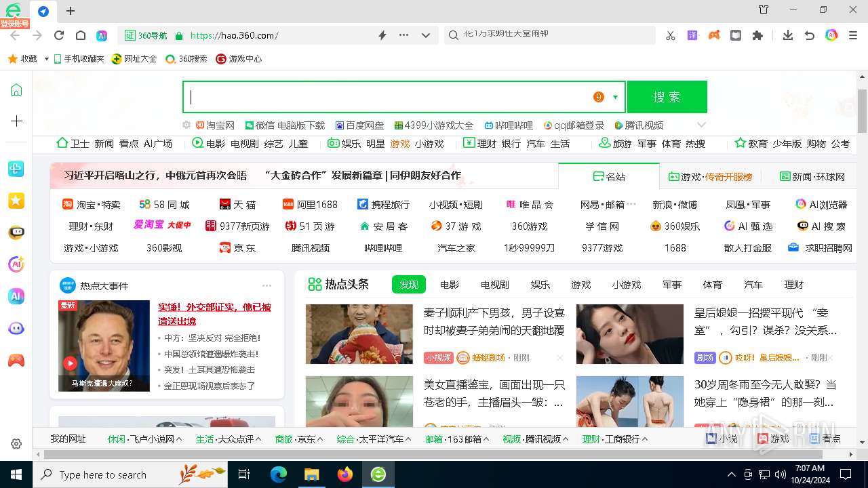The height and width of the screenshot is (488, 868).
Task: Open 游戏中心 bookmark
Action: coord(239,59)
